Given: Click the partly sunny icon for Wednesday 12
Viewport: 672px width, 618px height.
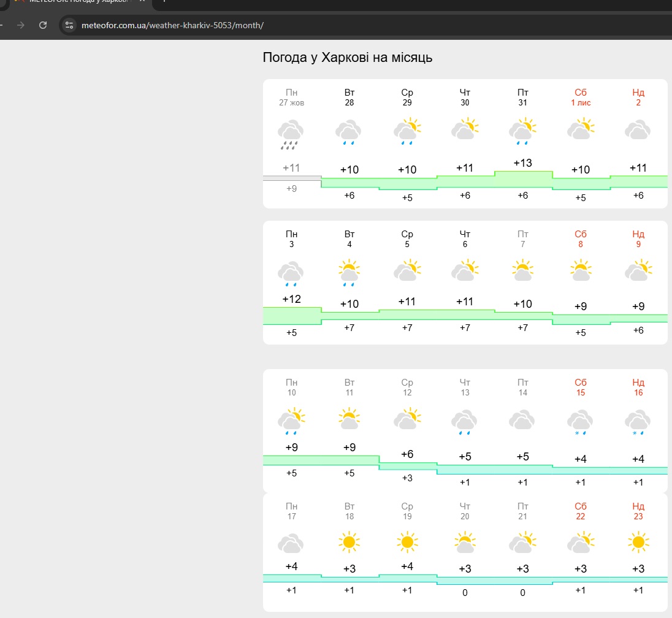Looking at the screenshot, I should pos(407,419).
